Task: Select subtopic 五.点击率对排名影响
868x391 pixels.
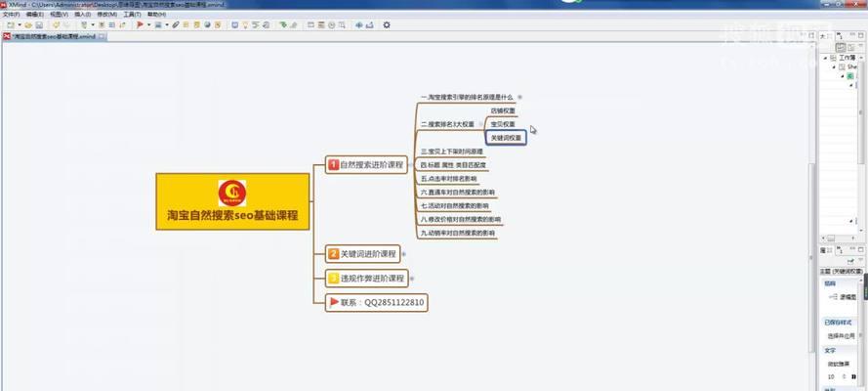Action: coord(448,179)
